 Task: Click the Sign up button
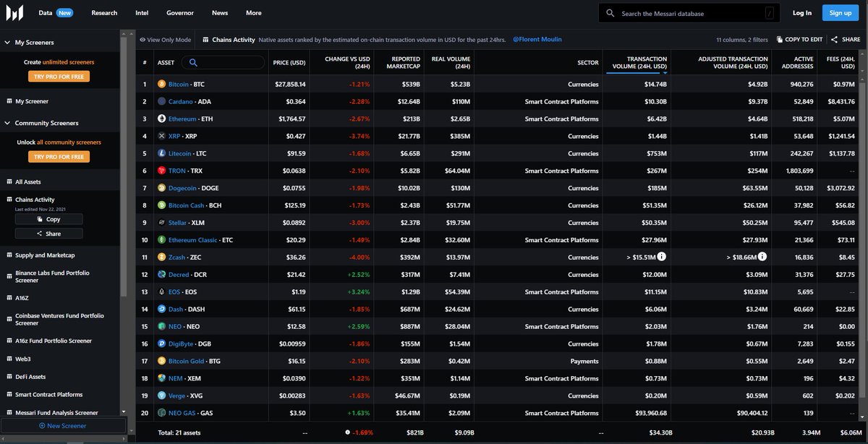point(841,13)
